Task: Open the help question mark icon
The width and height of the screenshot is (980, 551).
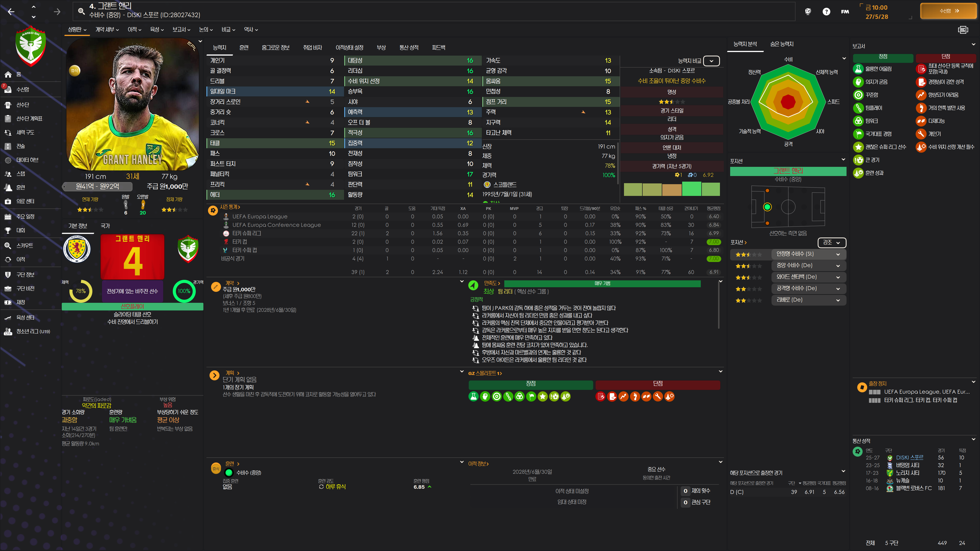Action: [826, 12]
